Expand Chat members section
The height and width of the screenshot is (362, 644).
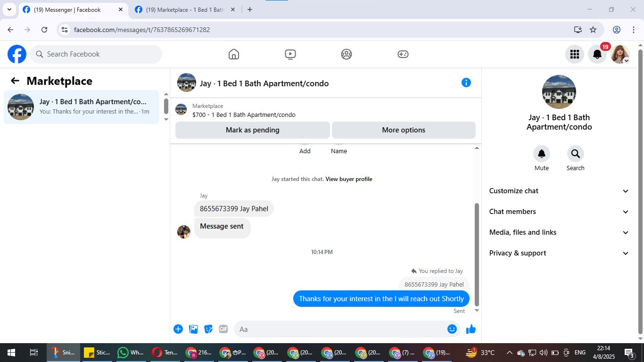pyautogui.click(x=559, y=212)
